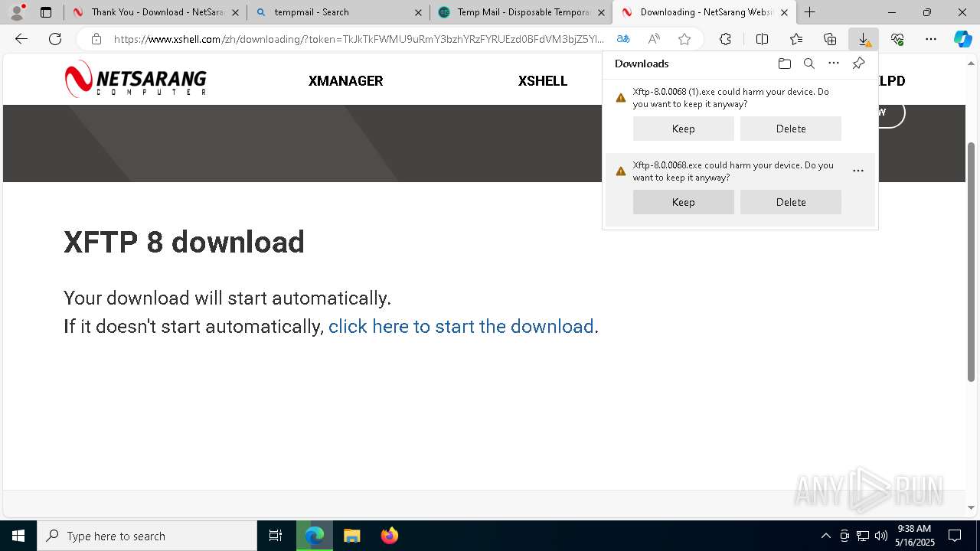This screenshot has width=980, height=551.
Task: Open more actions for Xftp-8.0.0068.exe
Action: [x=858, y=171]
